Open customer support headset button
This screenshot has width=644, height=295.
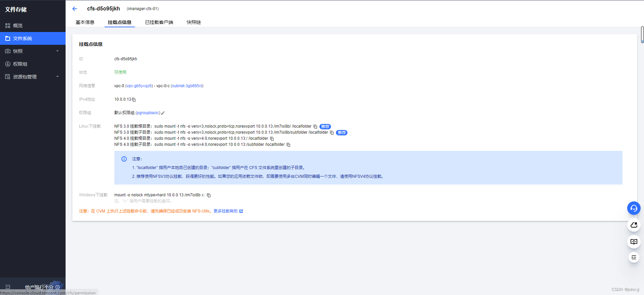pyautogui.click(x=634, y=208)
